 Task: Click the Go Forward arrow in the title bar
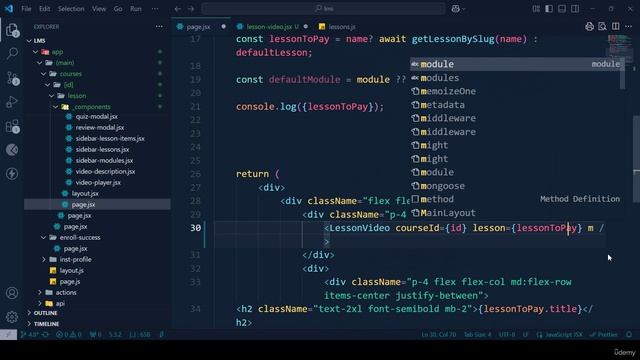[x=191, y=9]
